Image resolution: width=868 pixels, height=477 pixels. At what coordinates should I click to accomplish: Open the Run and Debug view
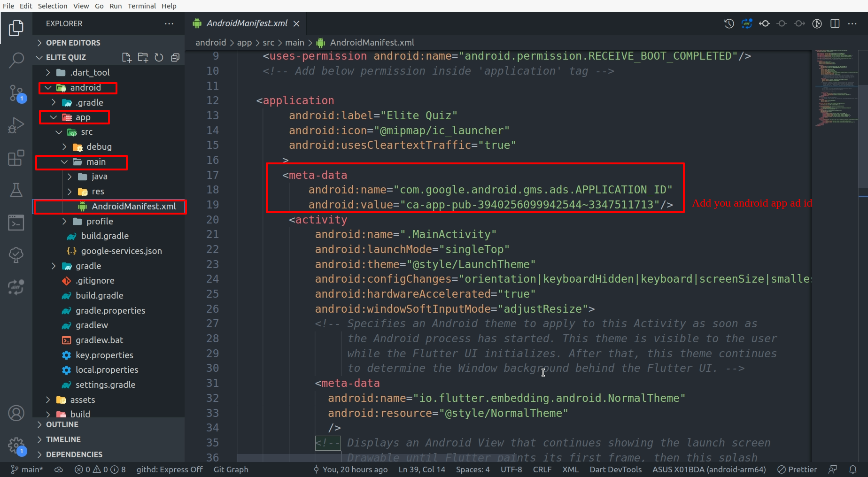16,125
